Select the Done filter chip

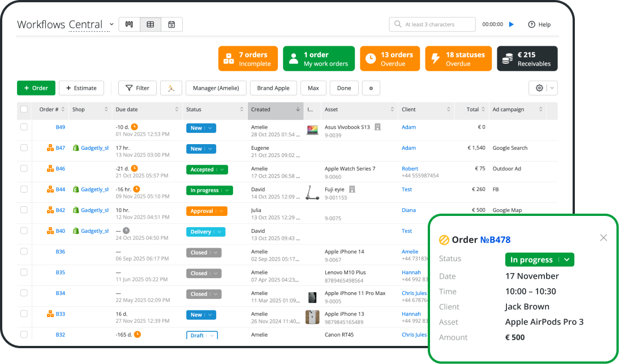click(x=344, y=88)
